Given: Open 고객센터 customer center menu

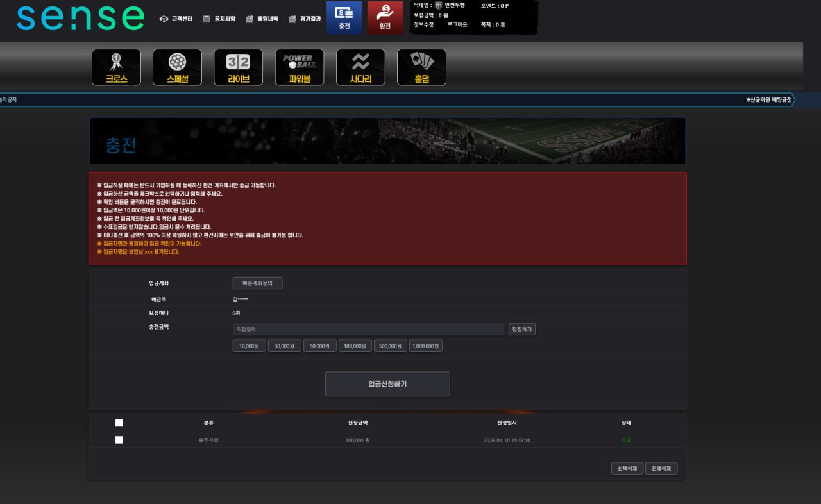Looking at the screenshot, I should (176, 19).
